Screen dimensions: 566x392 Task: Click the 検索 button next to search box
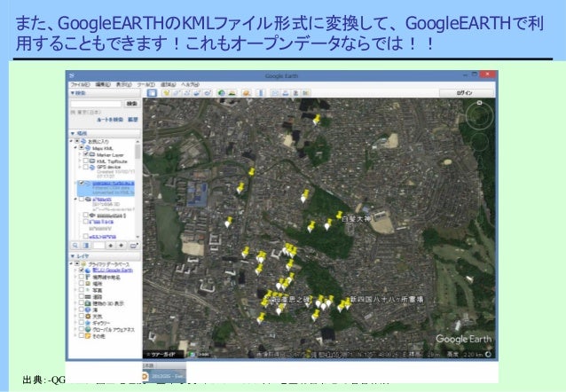[x=132, y=104]
